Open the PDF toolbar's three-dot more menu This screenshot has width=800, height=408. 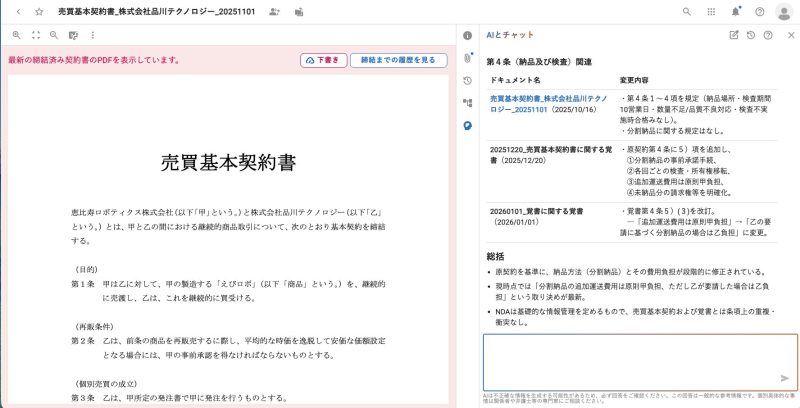(x=92, y=35)
